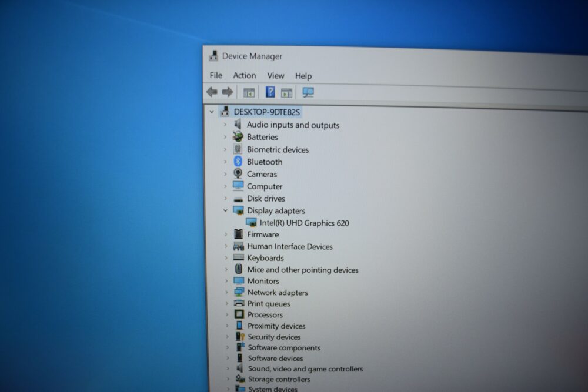Screen dimensions: 588x392
Task: Select the Proximity devices text
Action: coord(276,326)
